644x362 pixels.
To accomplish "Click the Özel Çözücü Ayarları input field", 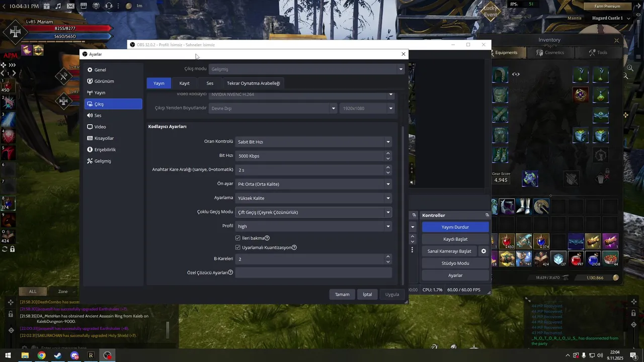I will tap(313, 273).
